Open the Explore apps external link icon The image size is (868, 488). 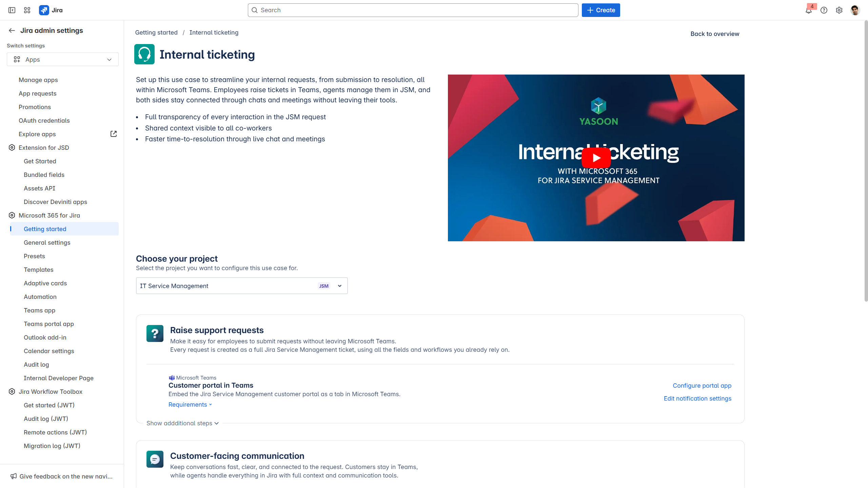click(114, 134)
